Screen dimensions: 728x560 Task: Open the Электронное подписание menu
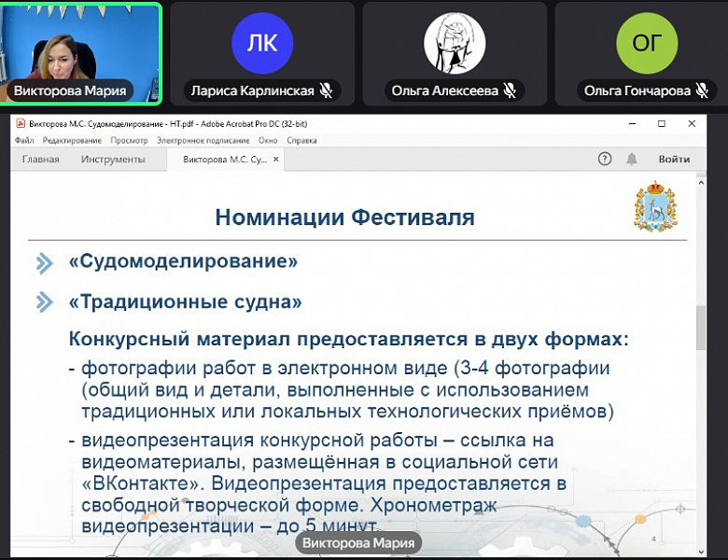(x=203, y=140)
